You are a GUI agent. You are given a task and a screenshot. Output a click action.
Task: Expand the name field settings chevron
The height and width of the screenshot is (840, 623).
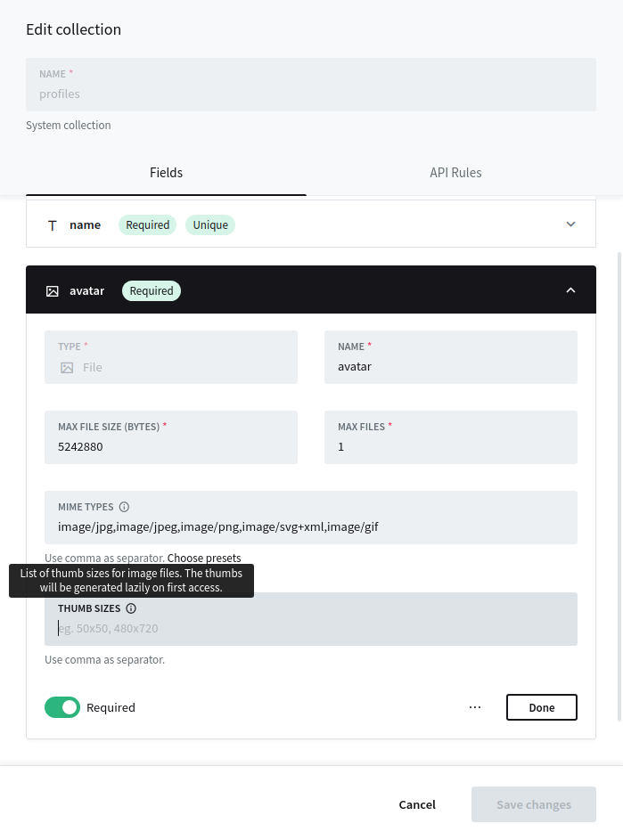click(570, 224)
